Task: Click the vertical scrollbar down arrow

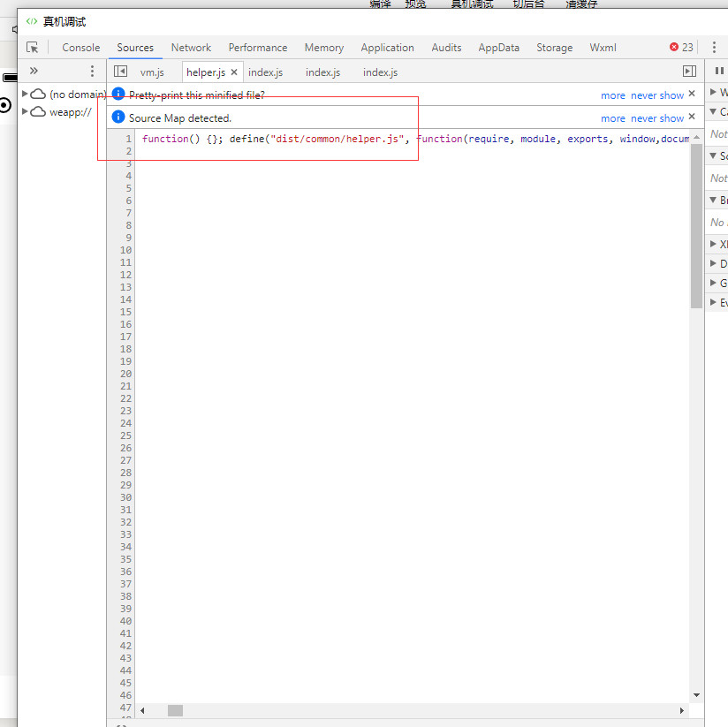Action: coord(696,695)
